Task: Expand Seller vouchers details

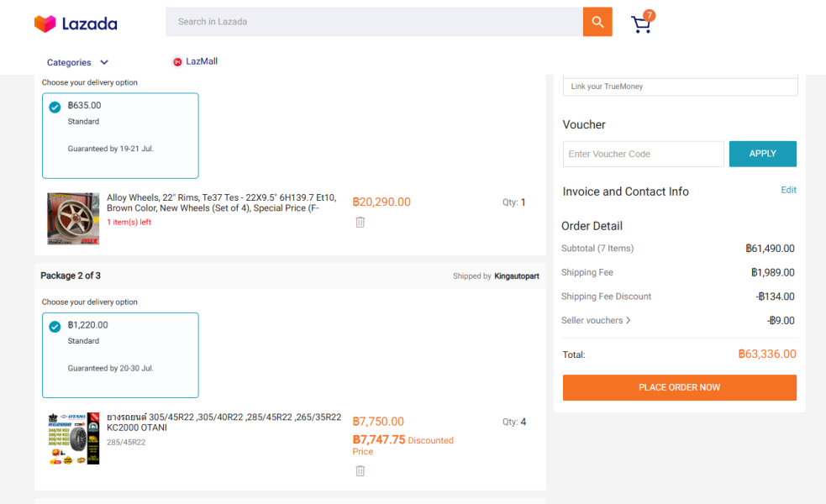Action: (596, 320)
